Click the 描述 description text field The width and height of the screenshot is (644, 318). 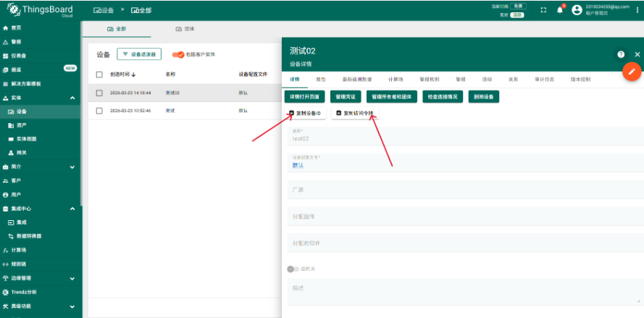click(x=464, y=292)
